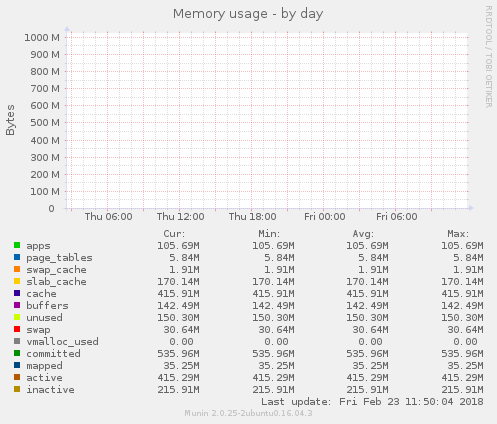Click the Bytes y-axis label
The width and height of the screenshot is (497, 424).
point(10,120)
